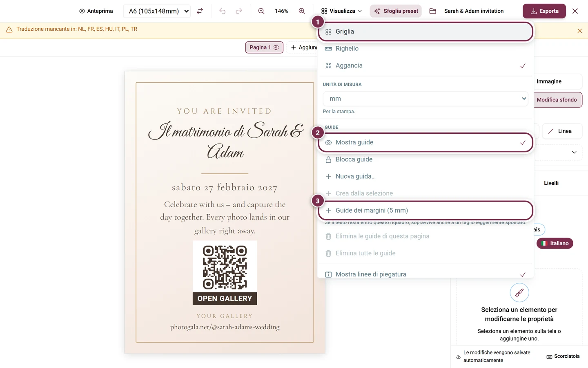Screen dimensions: 588x368
Task: Toggle Mostra guide visibility
Action: pos(425,142)
